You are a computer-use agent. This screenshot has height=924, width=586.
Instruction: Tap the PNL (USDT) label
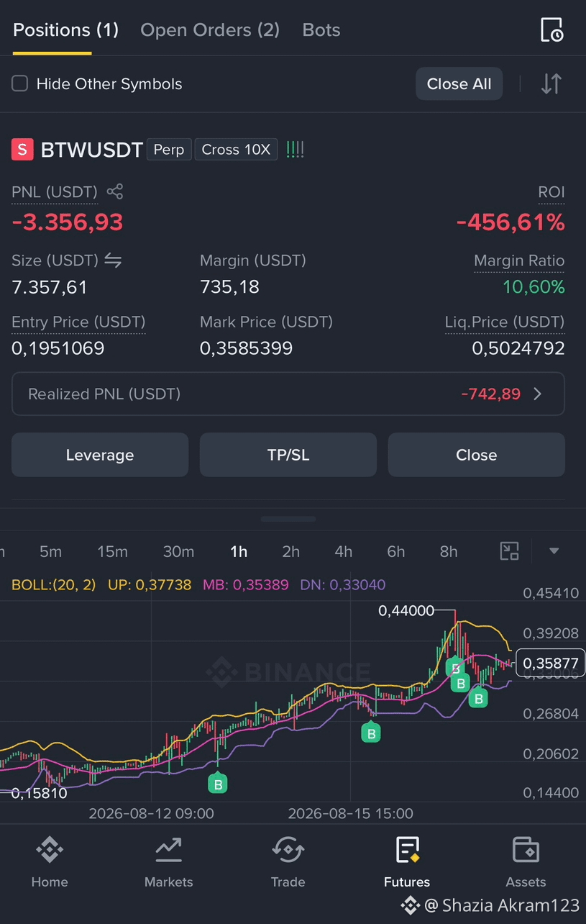55,192
